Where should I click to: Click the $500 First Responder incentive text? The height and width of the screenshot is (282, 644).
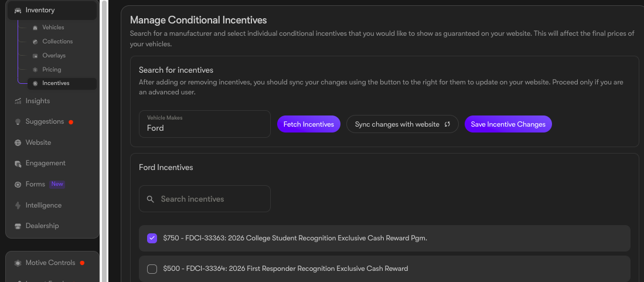click(285, 269)
